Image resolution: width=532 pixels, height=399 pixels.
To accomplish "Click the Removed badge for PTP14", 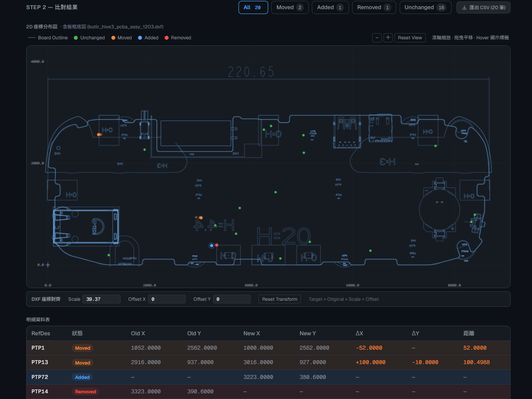I will [85, 392].
